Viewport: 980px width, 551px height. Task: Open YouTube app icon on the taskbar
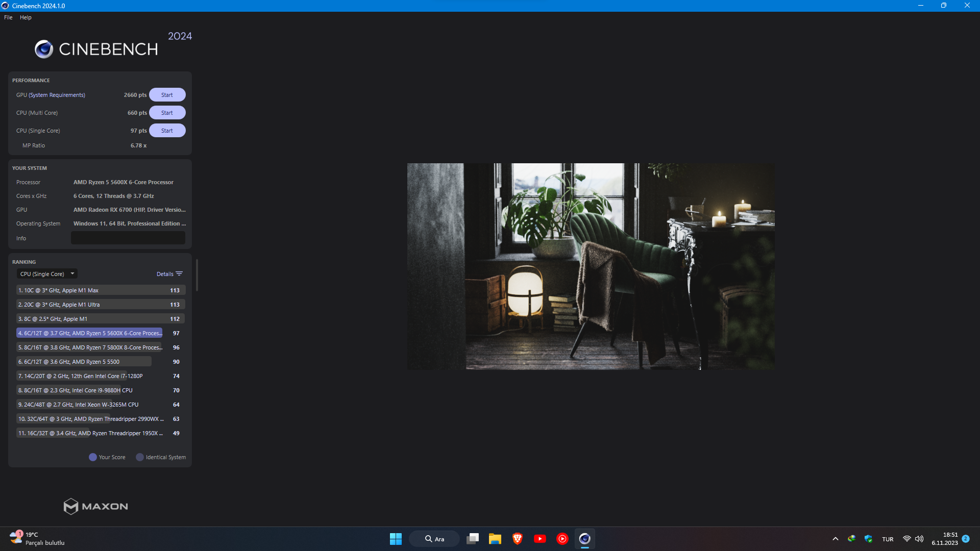pos(540,539)
